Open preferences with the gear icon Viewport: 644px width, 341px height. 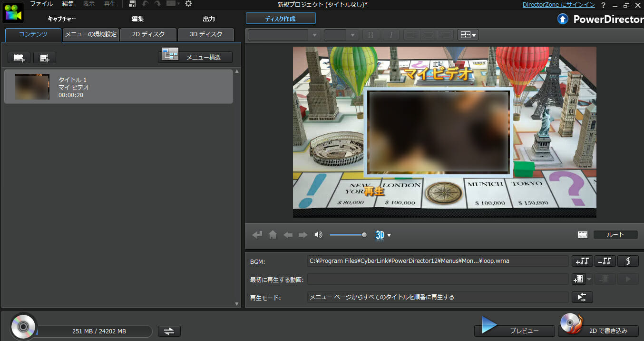[188, 4]
